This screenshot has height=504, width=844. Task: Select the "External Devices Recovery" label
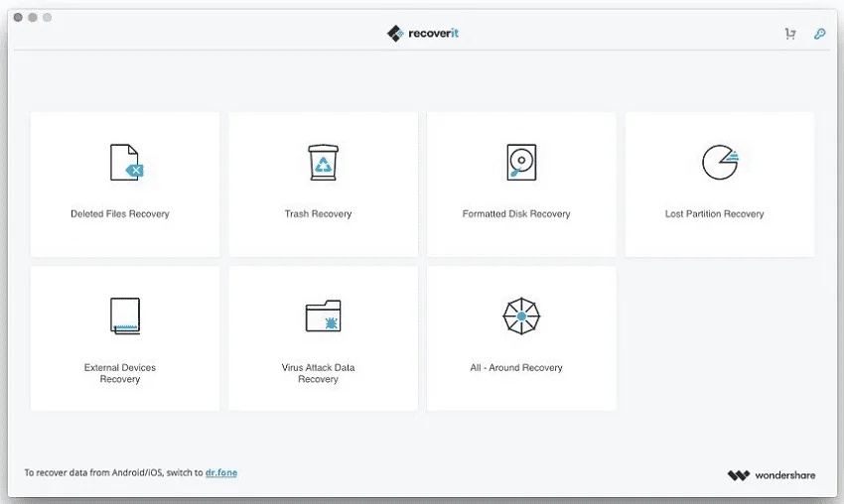(x=120, y=373)
